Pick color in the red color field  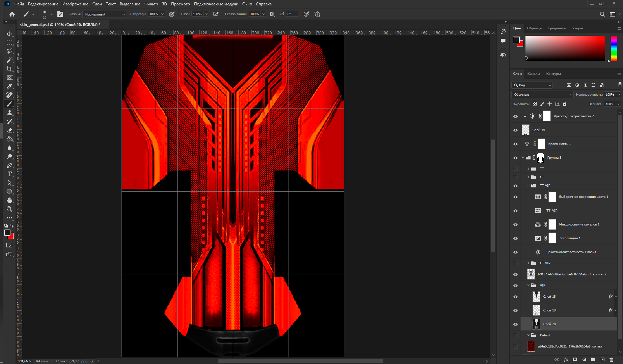coord(565,49)
